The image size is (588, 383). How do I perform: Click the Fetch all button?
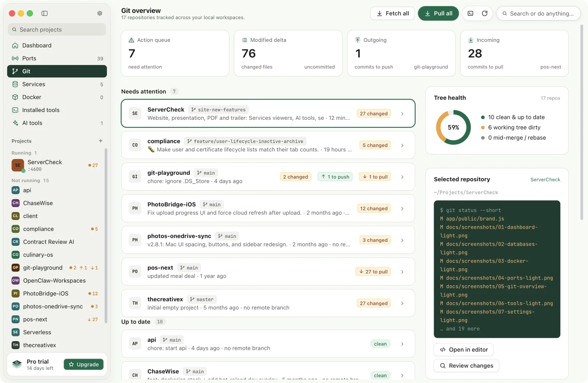click(x=392, y=14)
